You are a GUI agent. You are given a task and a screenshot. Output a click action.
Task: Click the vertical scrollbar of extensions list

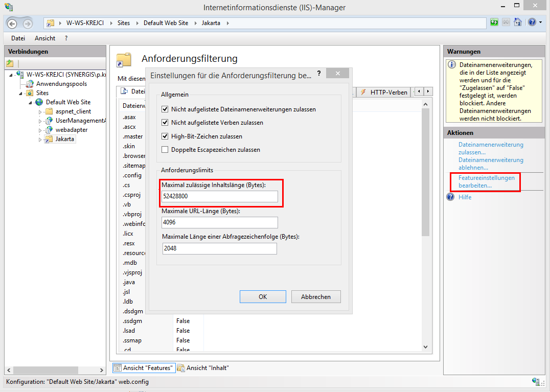(425, 172)
